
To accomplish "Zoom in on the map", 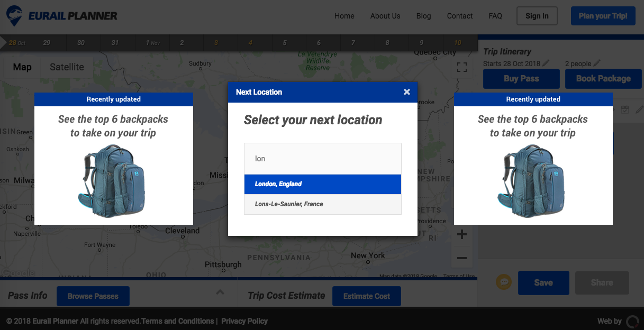I will [x=462, y=234].
